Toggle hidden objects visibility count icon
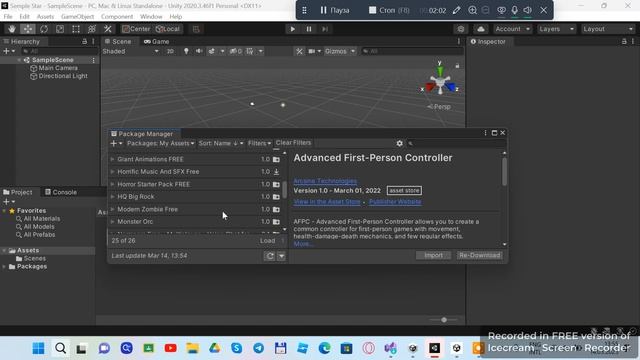The height and width of the screenshot is (360, 640). coord(236,51)
